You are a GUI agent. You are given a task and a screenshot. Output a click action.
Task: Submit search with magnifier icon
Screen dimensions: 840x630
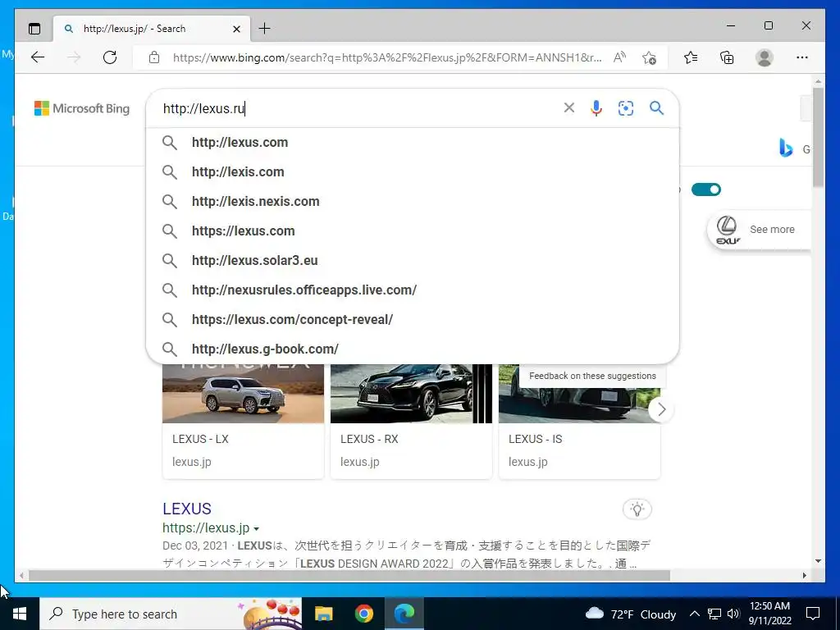(x=657, y=108)
